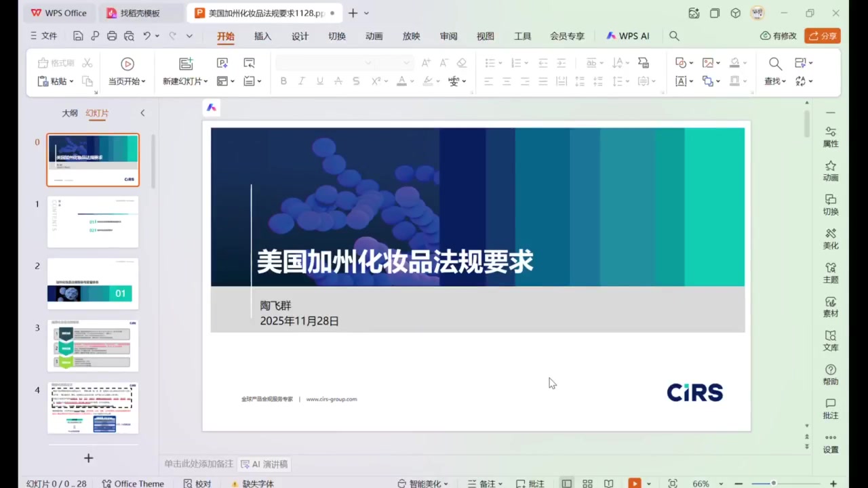The height and width of the screenshot is (488, 868).
Task: Select slide 2 thumbnail in the panel
Action: pyautogui.click(x=93, y=284)
